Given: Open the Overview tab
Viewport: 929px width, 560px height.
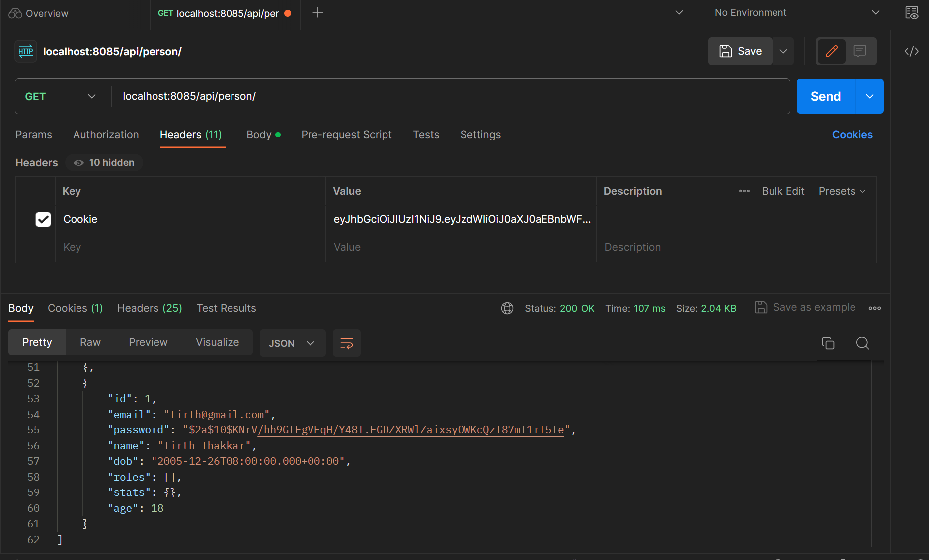Looking at the screenshot, I should (x=39, y=13).
